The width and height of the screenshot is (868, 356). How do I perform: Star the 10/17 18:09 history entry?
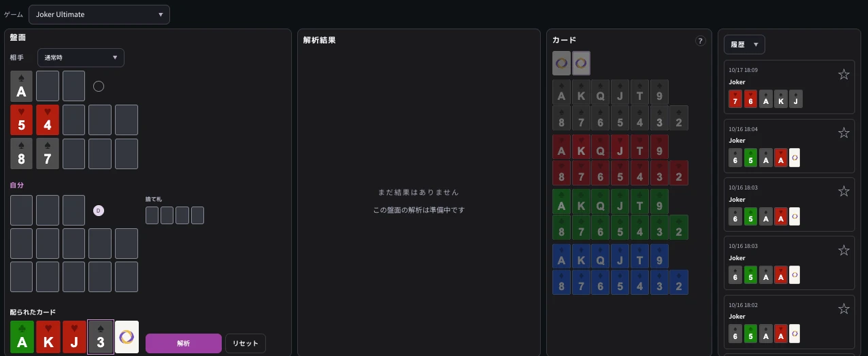pyautogui.click(x=844, y=74)
